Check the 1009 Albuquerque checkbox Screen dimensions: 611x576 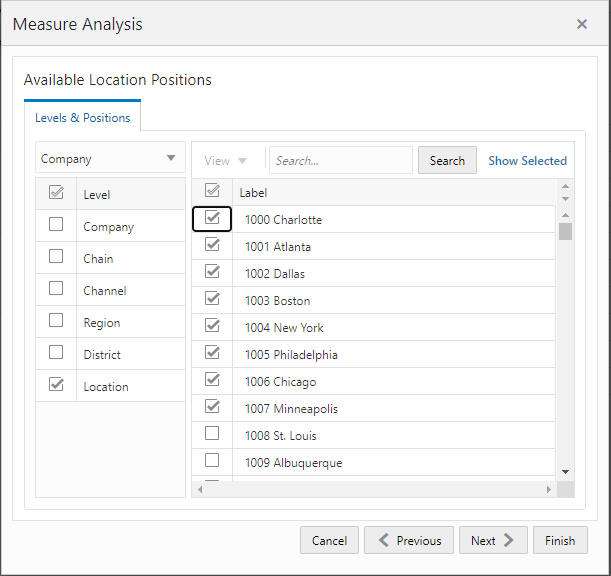[212, 460]
